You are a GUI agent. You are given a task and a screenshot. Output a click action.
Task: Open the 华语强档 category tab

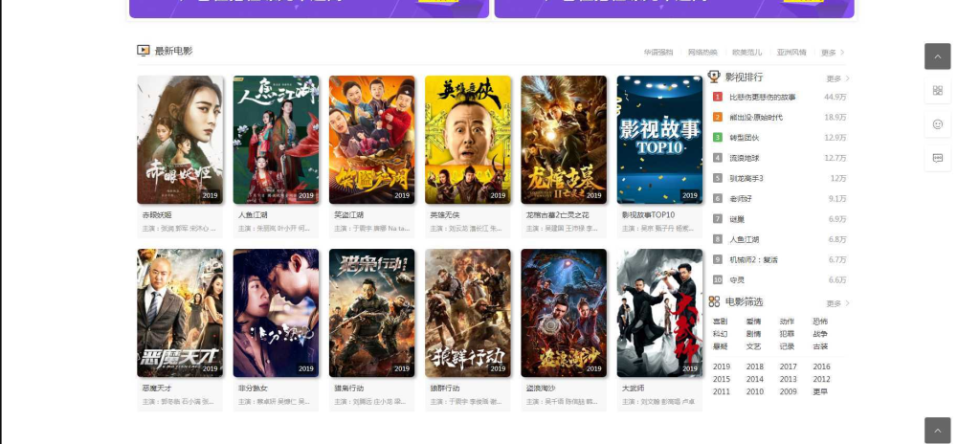click(x=658, y=53)
